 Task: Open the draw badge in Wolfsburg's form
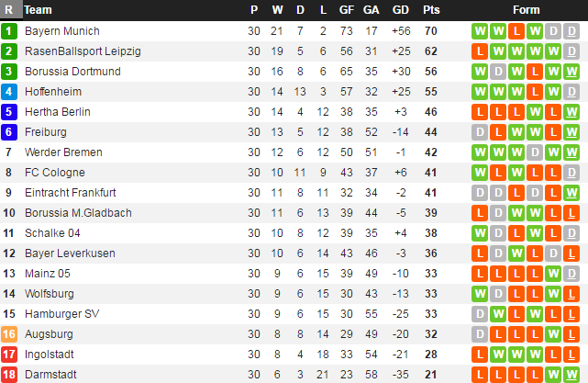tap(498, 293)
